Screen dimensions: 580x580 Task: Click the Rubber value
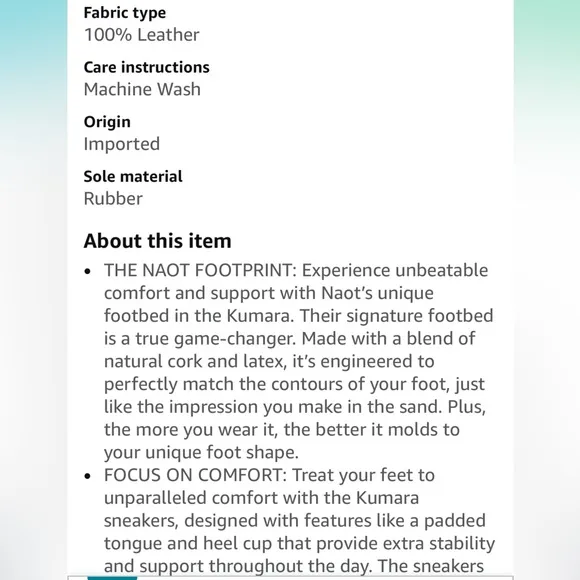(113, 199)
